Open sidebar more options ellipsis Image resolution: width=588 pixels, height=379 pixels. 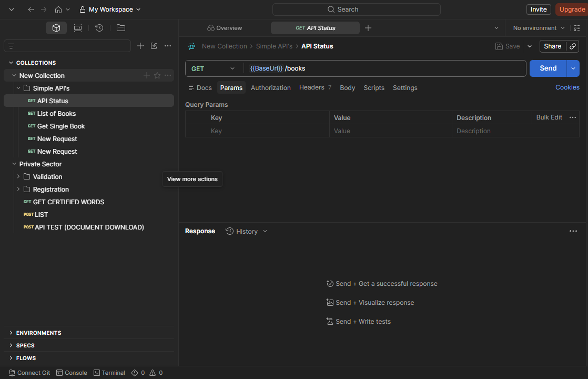pos(168,46)
